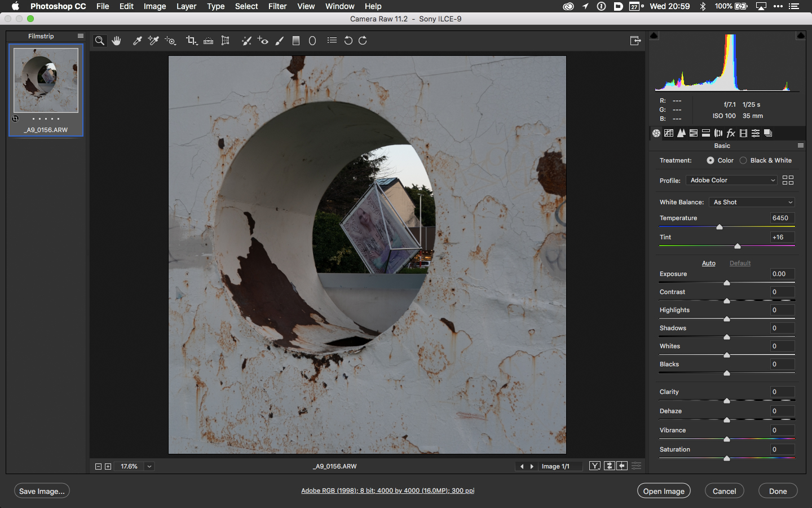Select the Red Eye Removal tool

pyautogui.click(x=263, y=41)
